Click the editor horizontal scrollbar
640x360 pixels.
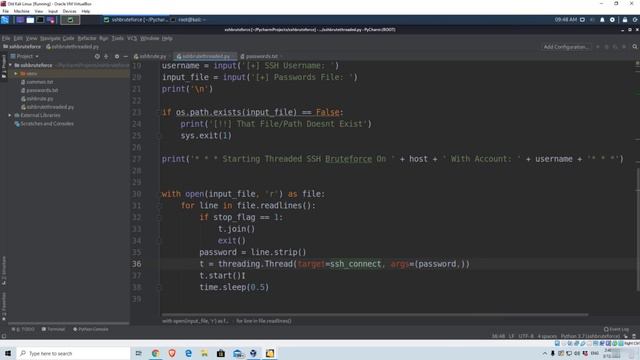click(375, 315)
